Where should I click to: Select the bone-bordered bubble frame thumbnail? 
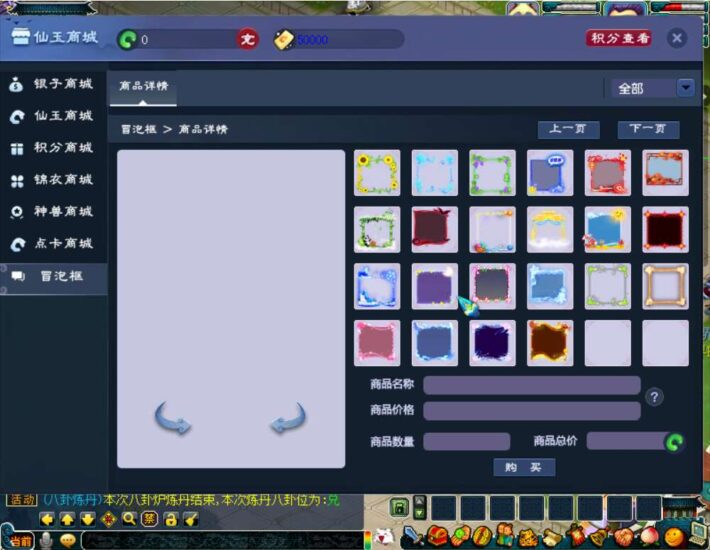pyautogui.click(x=665, y=287)
